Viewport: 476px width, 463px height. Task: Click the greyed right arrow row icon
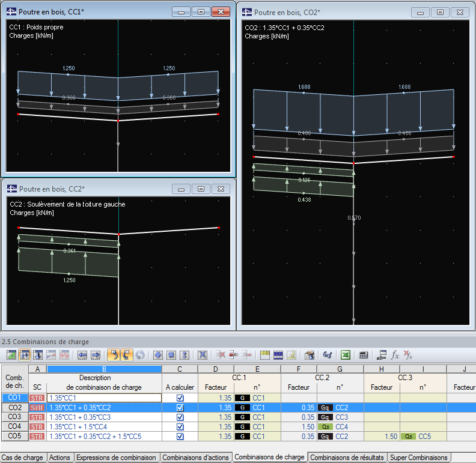247,355
